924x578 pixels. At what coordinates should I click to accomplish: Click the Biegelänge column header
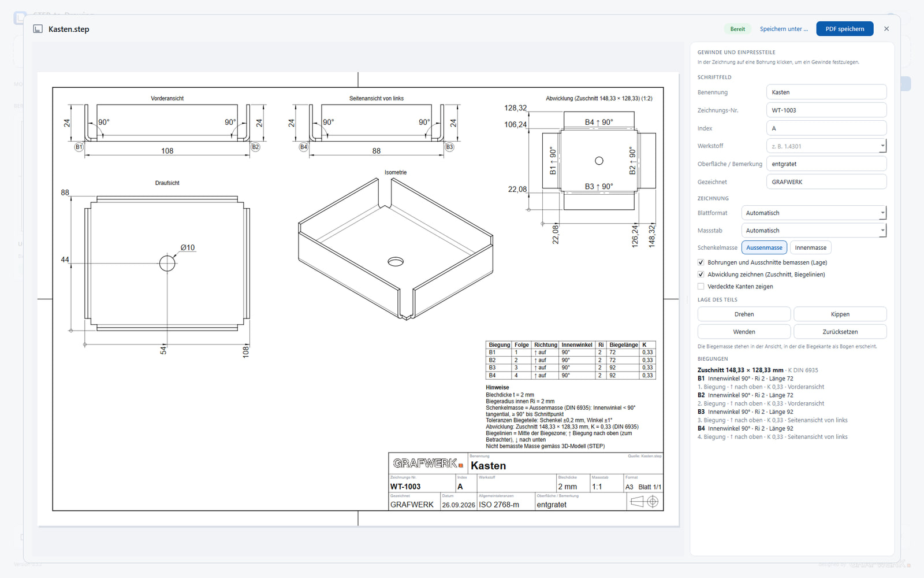tap(624, 344)
